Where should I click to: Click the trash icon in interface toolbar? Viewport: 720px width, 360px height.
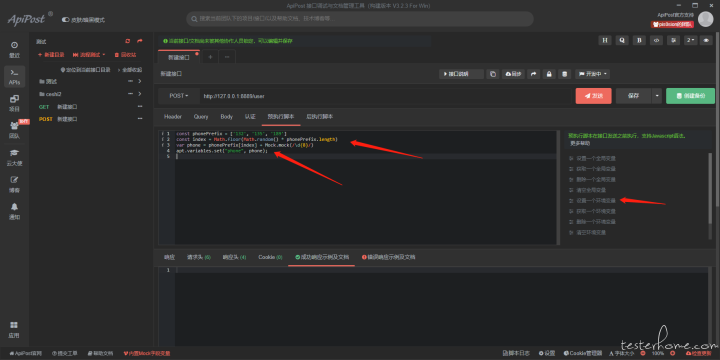[x=565, y=74]
